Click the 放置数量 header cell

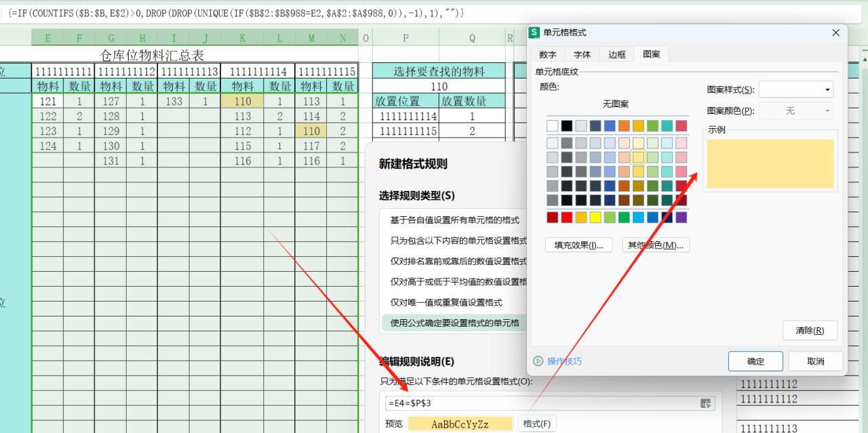pyautogui.click(x=473, y=101)
